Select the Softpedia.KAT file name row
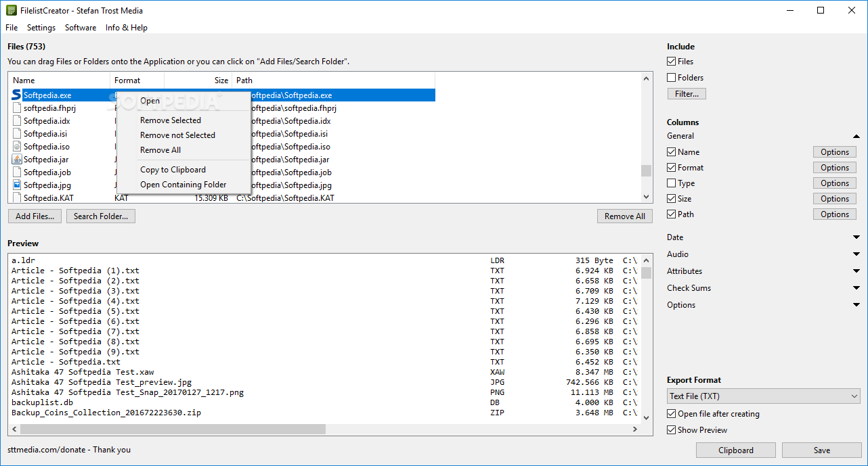 [49, 198]
